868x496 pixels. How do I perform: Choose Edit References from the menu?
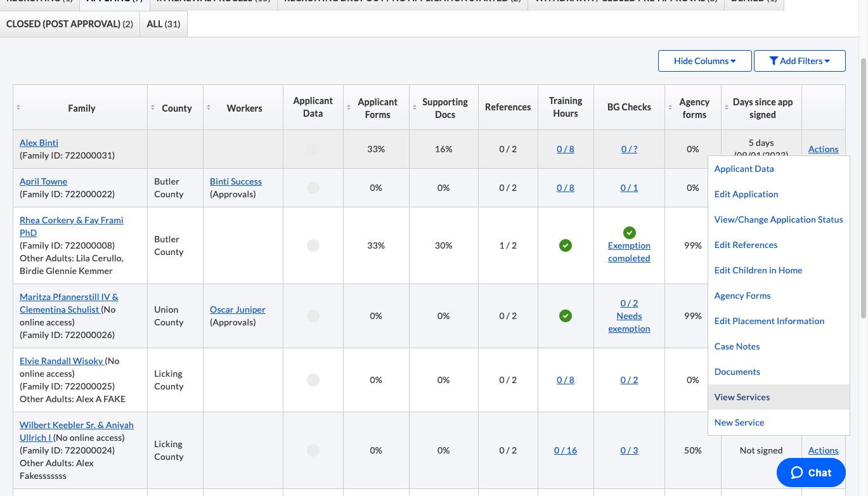(x=779, y=245)
